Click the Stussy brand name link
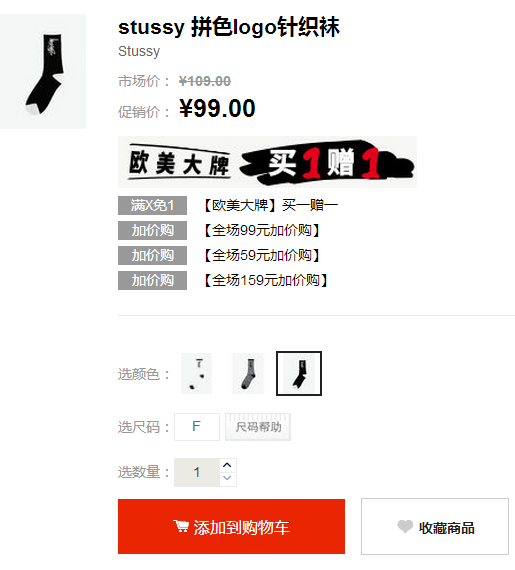Screen dimensions: 515x570 (x=139, y=51)
